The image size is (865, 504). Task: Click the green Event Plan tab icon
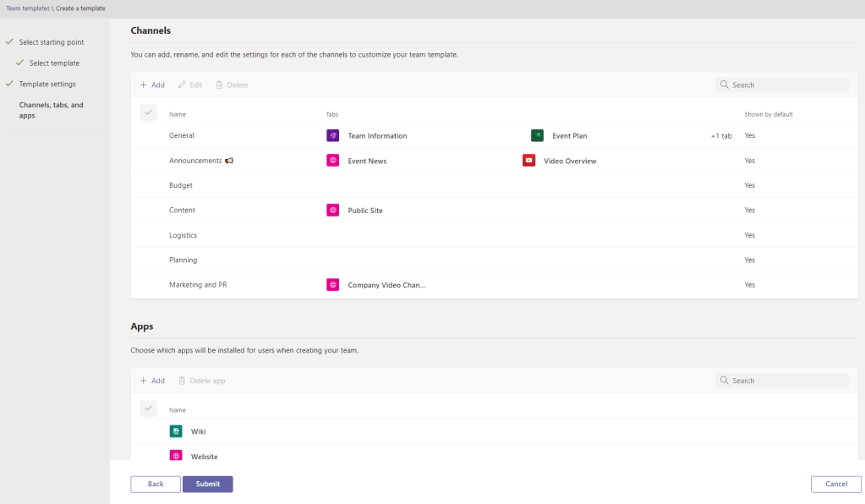click(x=537, y=135)
